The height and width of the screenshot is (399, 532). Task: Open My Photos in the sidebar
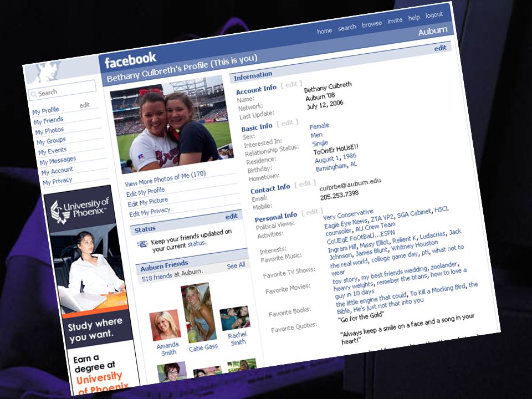point(49,131)
